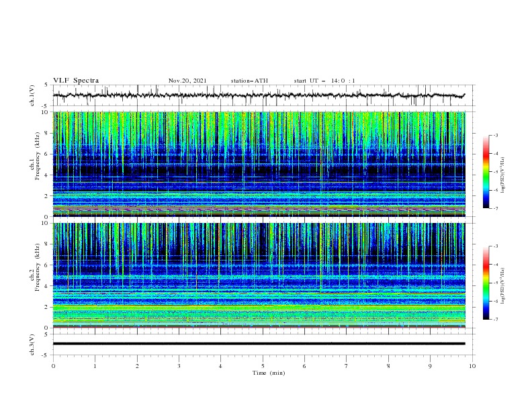Click inside the ch.2 spectrogram panel
The height and width of the screenshot is (411, 532).
click(x=259, y=275)
